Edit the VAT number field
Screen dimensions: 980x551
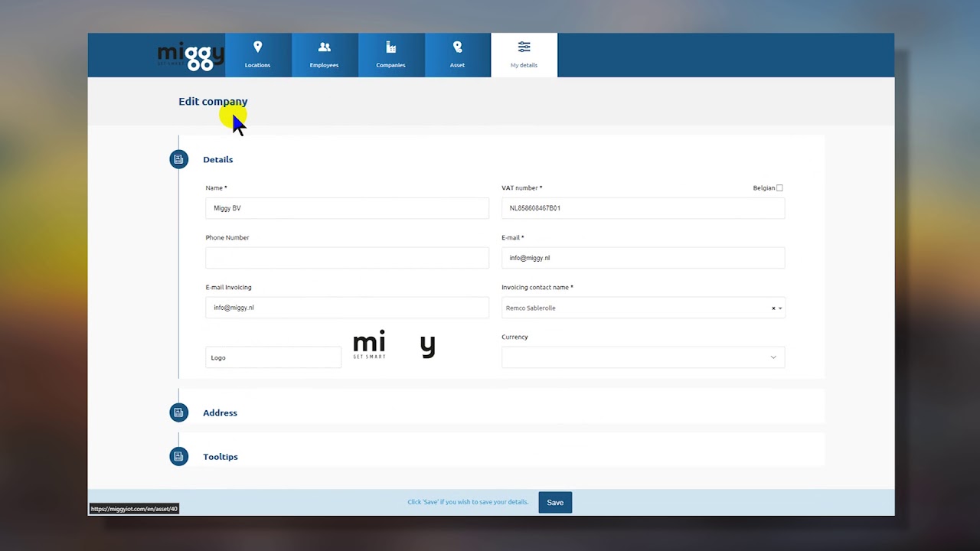[643, 208]
